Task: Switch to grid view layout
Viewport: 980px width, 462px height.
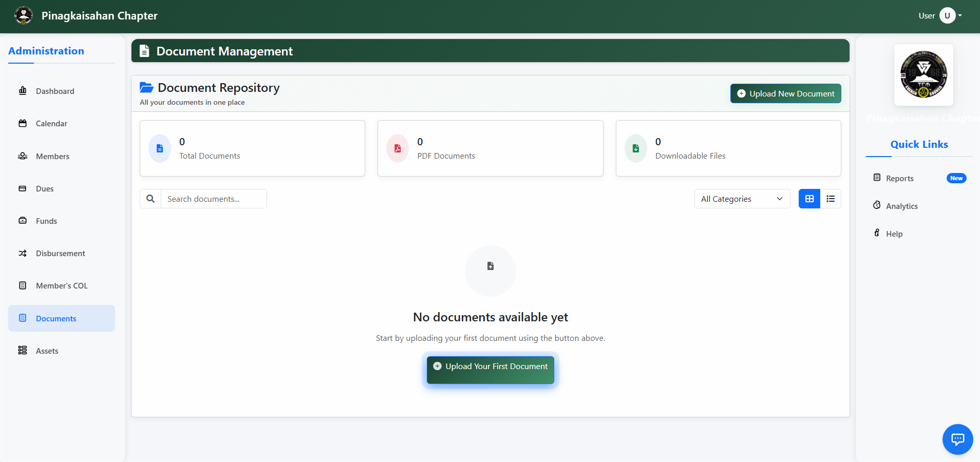Action: coord(809,199)
